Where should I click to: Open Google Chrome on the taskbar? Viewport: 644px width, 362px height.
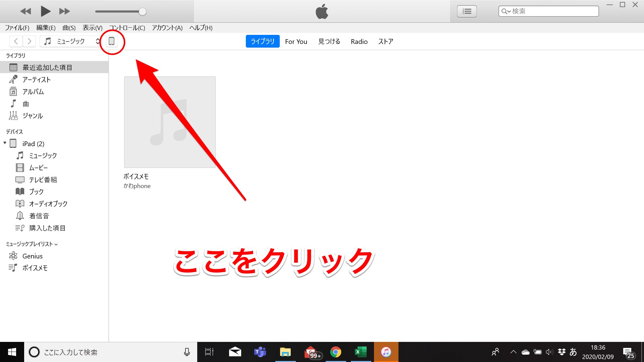click(x=335, y=352)
